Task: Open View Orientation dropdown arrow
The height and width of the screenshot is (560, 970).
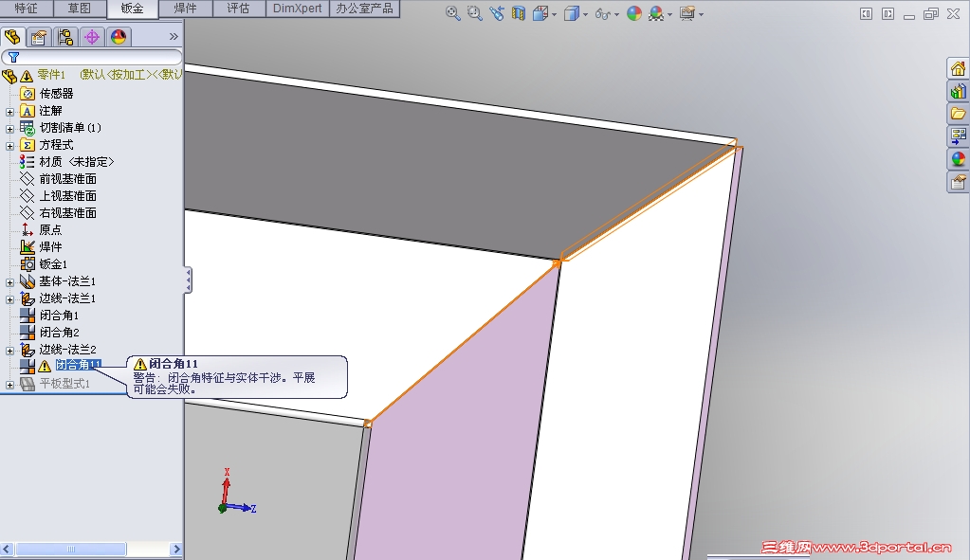Action: [x=555, y=14]
